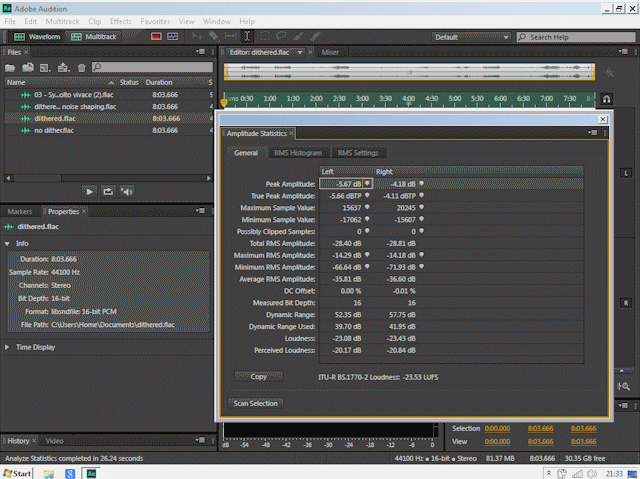Open the Default workspace dropdown
The height and width of the screenshot is (479, 640).
pyautogui.click(x=470, y=37)
